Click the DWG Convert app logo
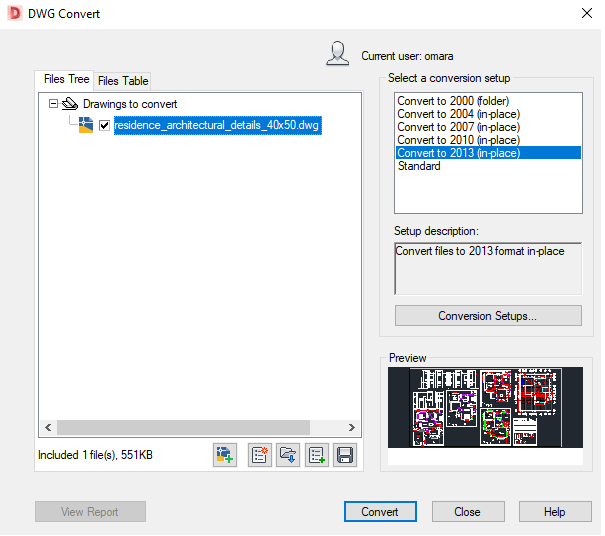 click(x=14, y=13)
